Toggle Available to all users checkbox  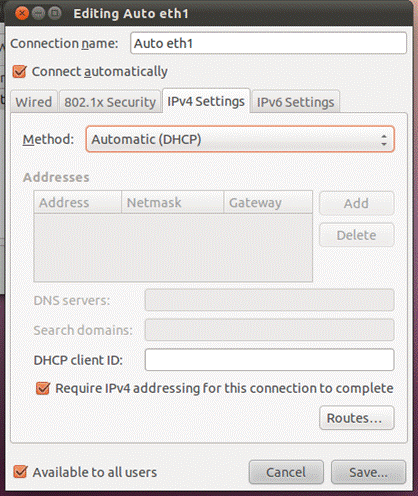[20, 472]
